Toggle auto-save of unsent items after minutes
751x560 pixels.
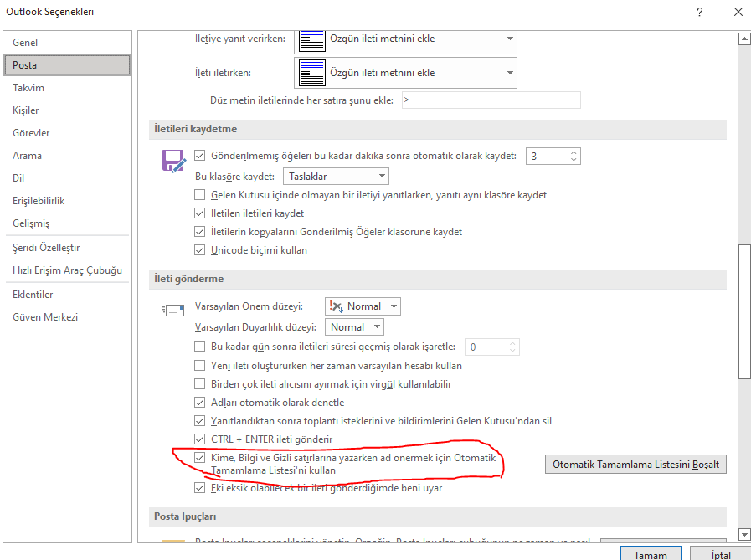(200, 156)
